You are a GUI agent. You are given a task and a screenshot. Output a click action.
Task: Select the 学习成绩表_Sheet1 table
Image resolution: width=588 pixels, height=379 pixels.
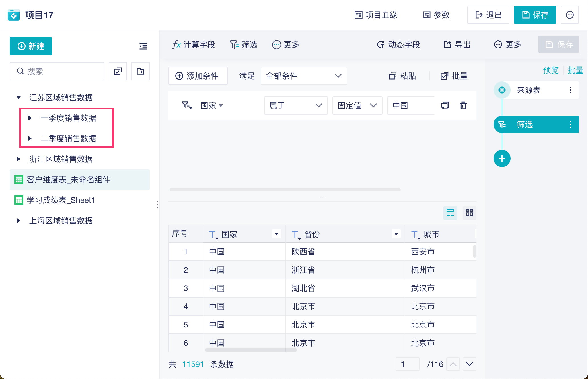pyautogui.click(x=61, y=200)
